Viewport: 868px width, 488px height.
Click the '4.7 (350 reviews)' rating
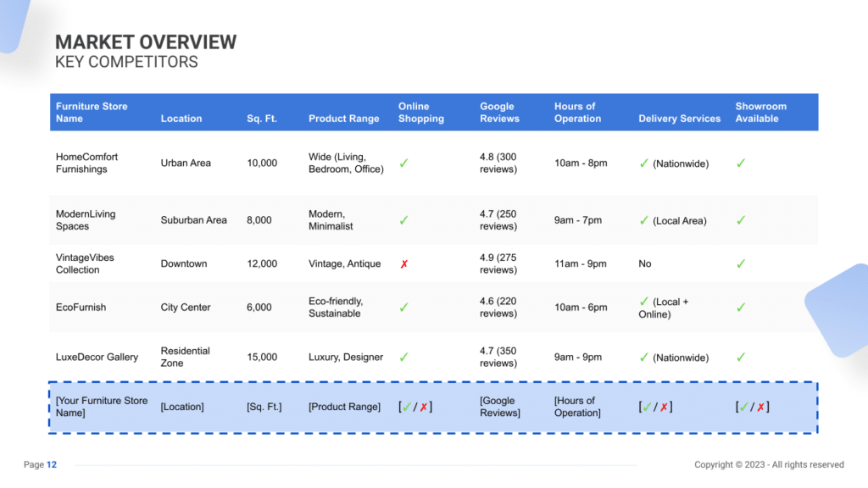(x=498, y=357)
